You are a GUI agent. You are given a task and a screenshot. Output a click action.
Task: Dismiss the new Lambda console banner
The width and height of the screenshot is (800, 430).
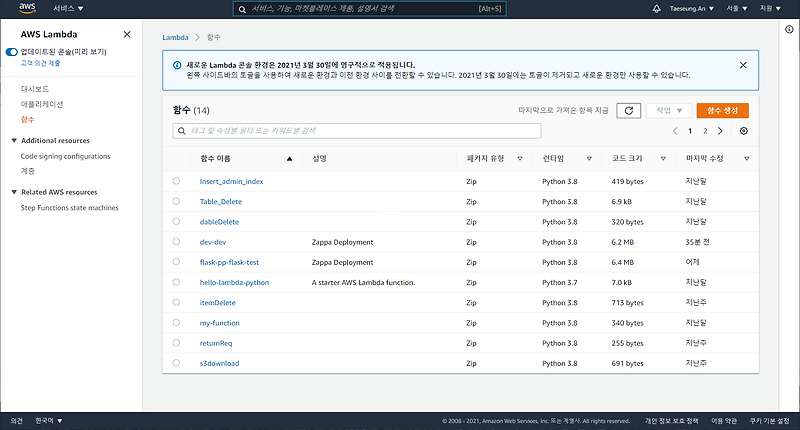click(743, 65)
